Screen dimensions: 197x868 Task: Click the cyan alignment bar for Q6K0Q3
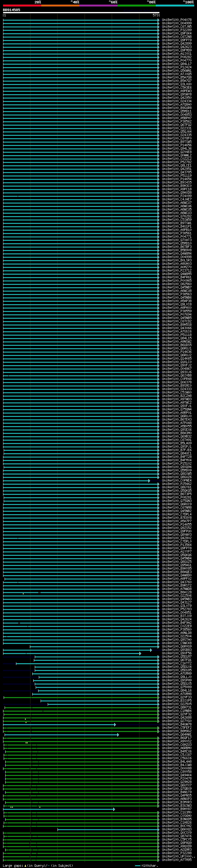point(108,829)
